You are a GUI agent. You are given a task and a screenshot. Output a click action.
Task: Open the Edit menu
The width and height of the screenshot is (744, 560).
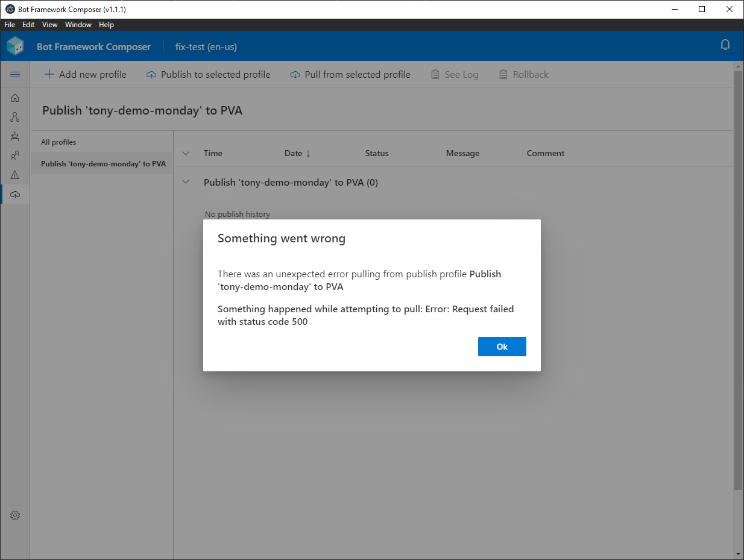pos(28,25)
